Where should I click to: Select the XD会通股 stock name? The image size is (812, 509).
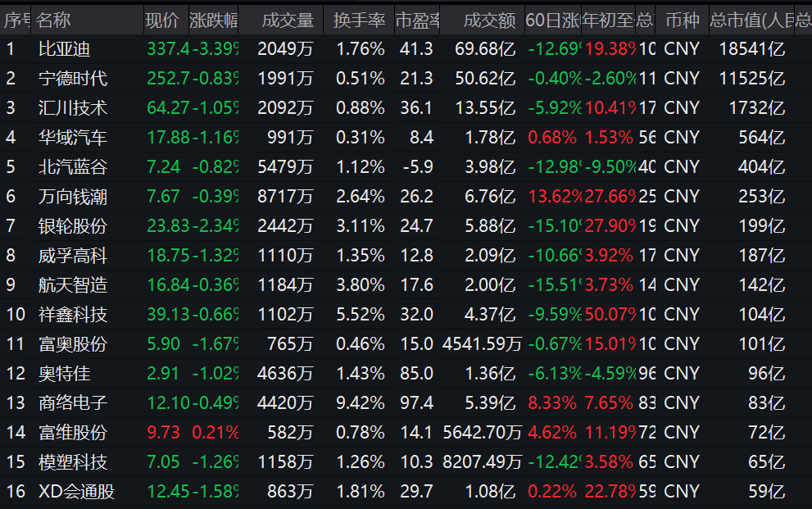pos(77,492)
